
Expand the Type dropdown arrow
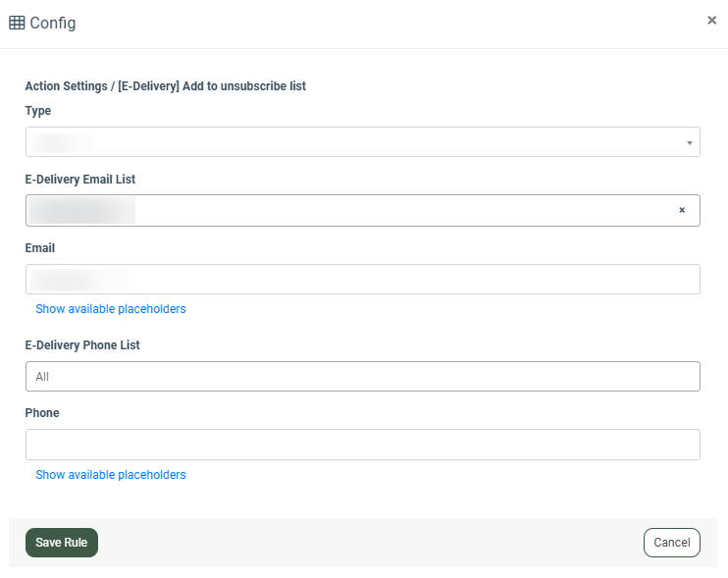(690, 143)
